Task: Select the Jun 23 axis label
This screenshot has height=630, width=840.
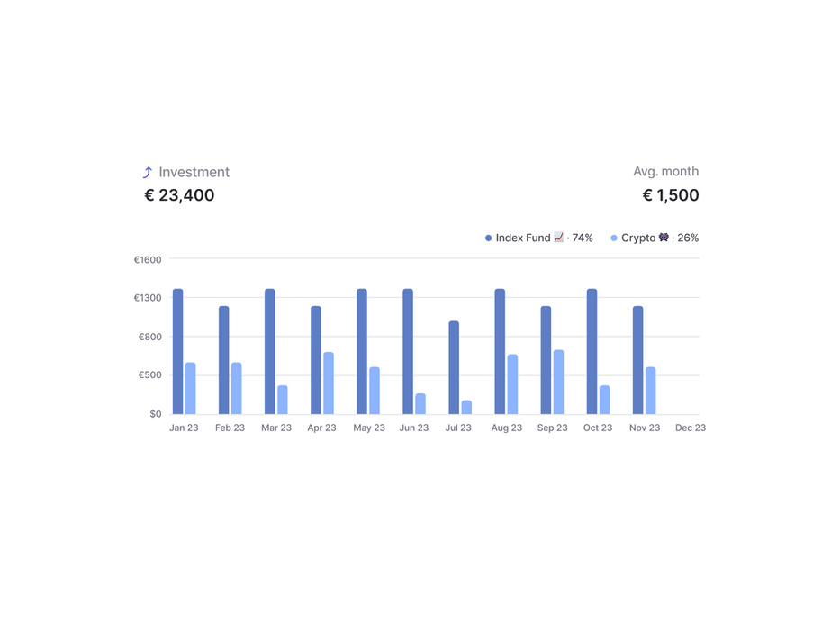Action: pyautogui.click(x=414, y=427)
